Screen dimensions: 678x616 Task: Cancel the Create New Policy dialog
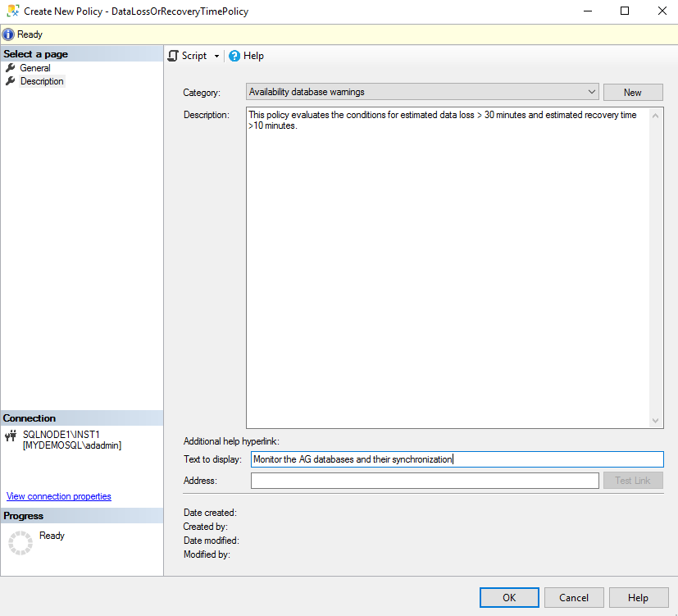(573, 597)
